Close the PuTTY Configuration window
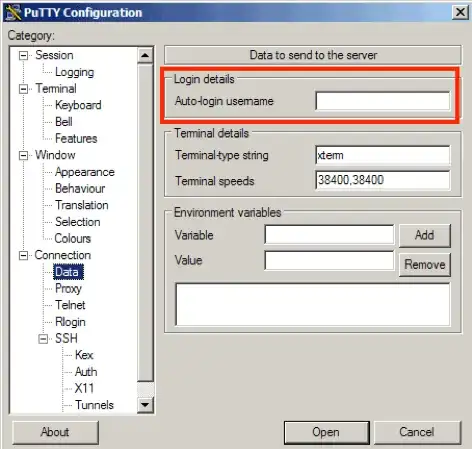Image resolution: width=472 pixels, height=449 pixels. (460, 12)
